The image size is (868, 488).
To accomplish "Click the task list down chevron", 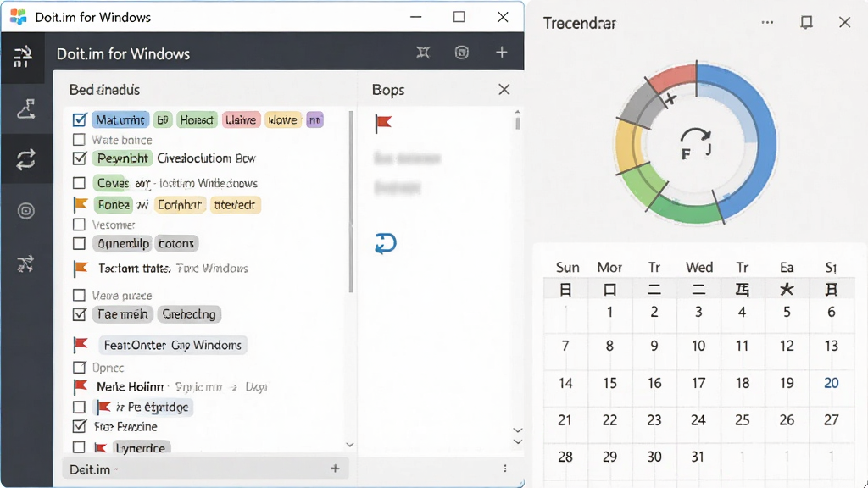I will tap(350, 445).
